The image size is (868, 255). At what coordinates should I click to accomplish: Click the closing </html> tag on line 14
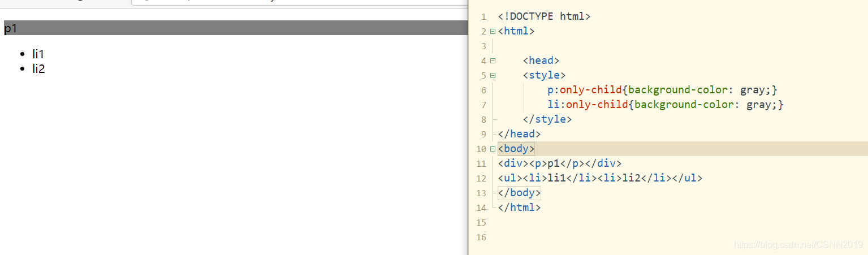[519, 208]
